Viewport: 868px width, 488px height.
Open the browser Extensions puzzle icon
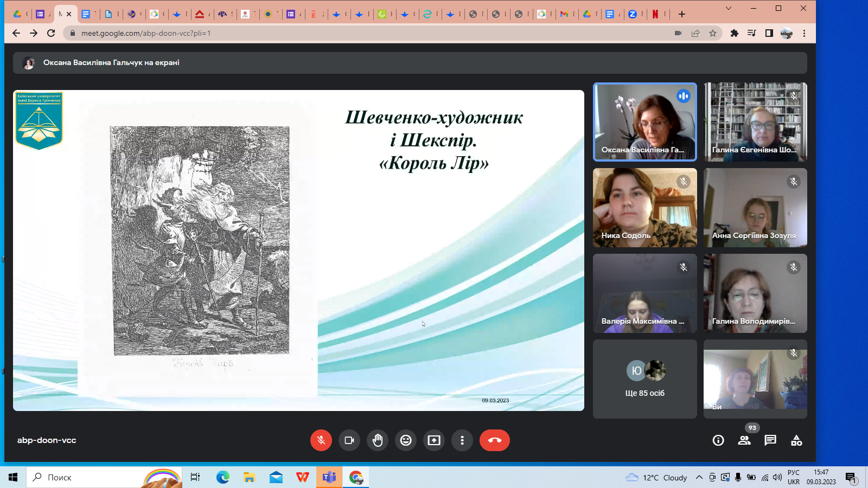pyautogui.click(x=735, y=33)
